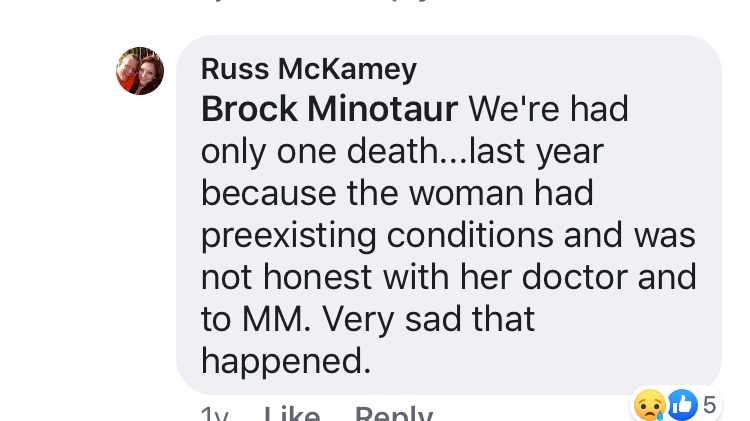Click the line "because the woman had"

click(x=397, y=192)
